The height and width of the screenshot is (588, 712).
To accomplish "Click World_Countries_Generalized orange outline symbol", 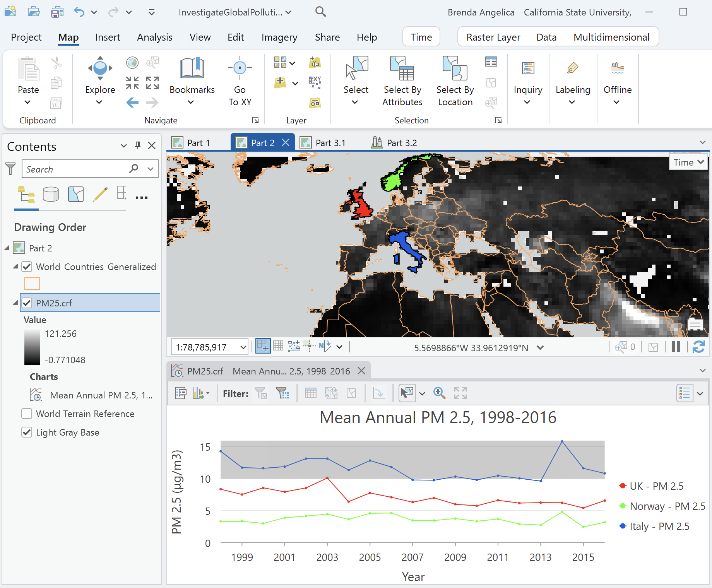I will [x=32, y=284].
